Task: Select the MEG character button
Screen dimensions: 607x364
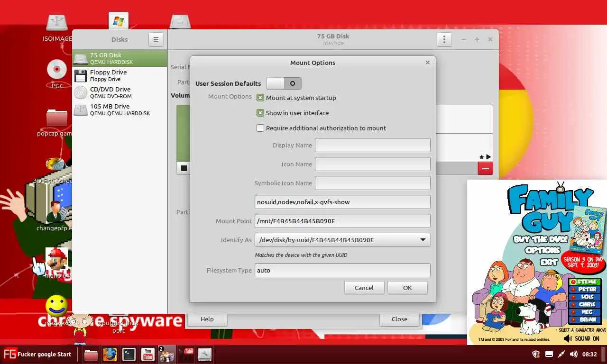Action: pyautogui.click(x=586, y=312)
